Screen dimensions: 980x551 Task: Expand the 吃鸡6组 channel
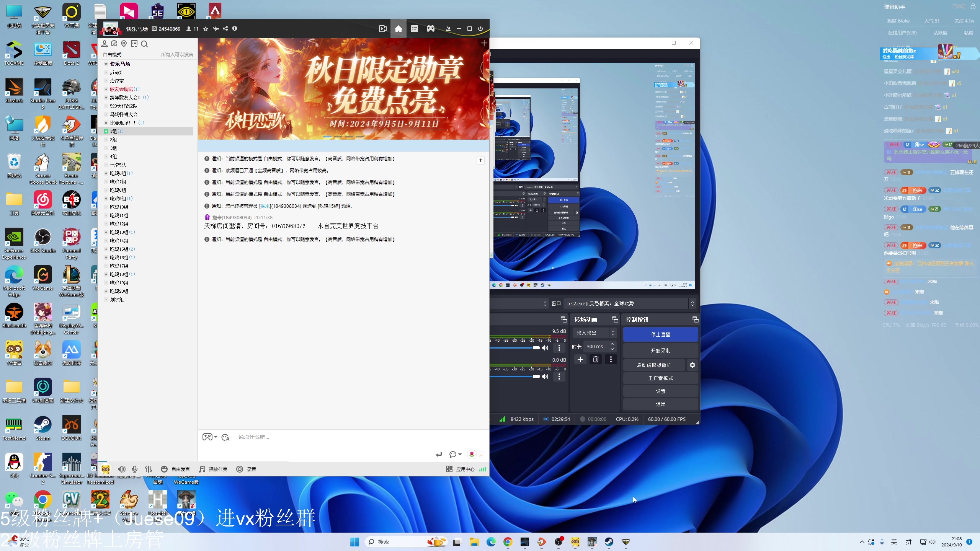[x=106, y=173]
